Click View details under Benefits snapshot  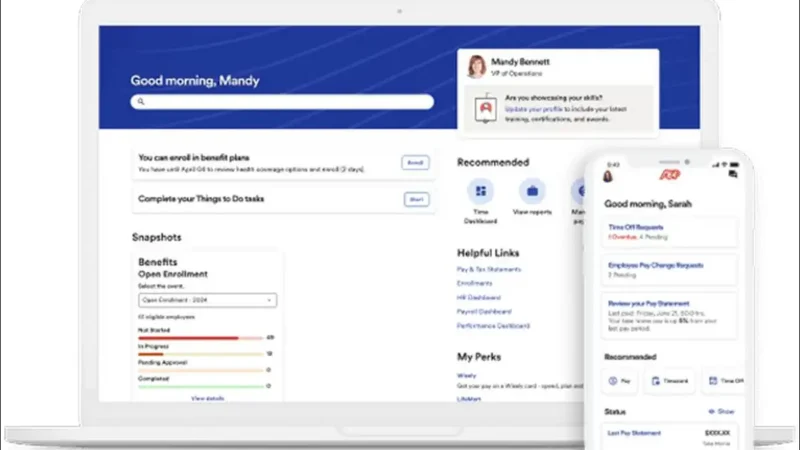point(208,398)
